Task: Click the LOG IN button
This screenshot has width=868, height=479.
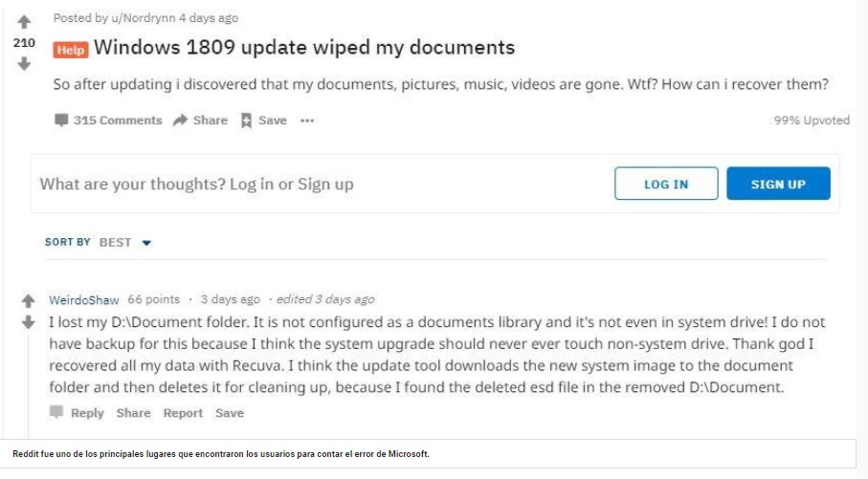Action: pos(666,184)
